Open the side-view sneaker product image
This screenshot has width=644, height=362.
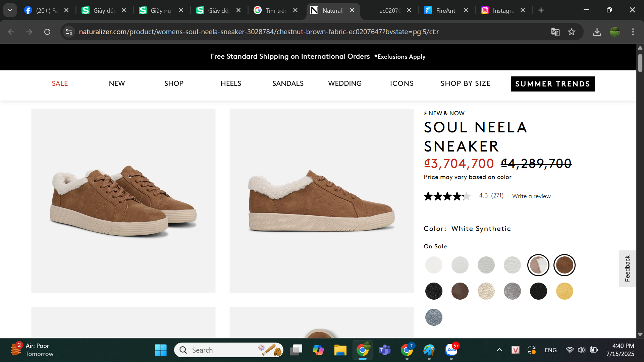click(321, 200)
